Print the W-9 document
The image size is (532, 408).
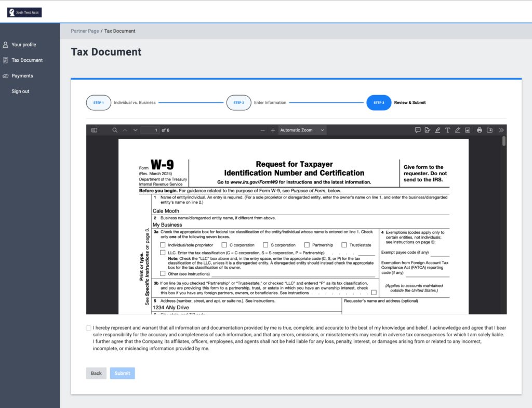pos(480,130)
